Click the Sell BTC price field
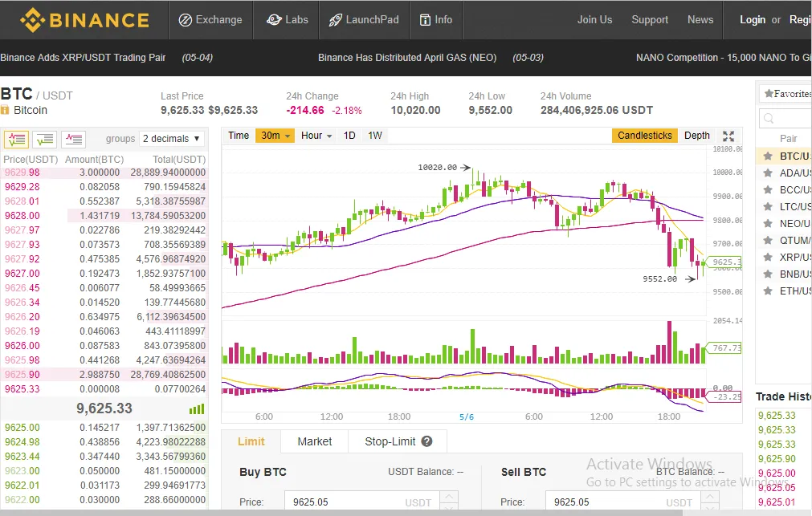The image size is (812, 516). (623, 502)
